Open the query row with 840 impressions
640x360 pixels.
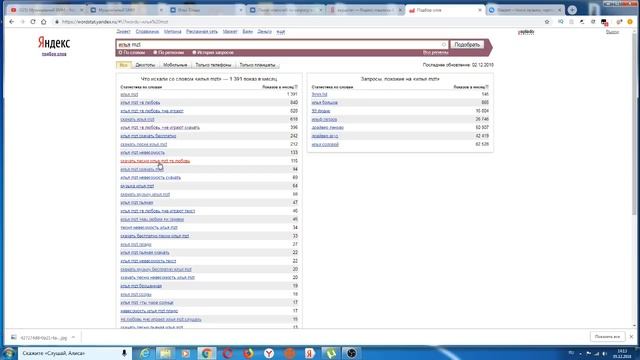click(x=140, y=102)
